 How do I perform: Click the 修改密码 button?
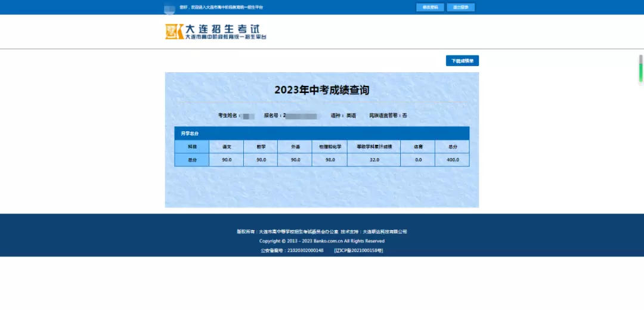(430, 7)
